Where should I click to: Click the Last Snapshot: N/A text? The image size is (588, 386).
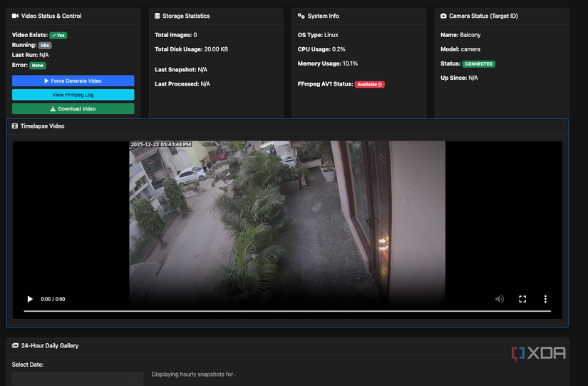(181, 69)
